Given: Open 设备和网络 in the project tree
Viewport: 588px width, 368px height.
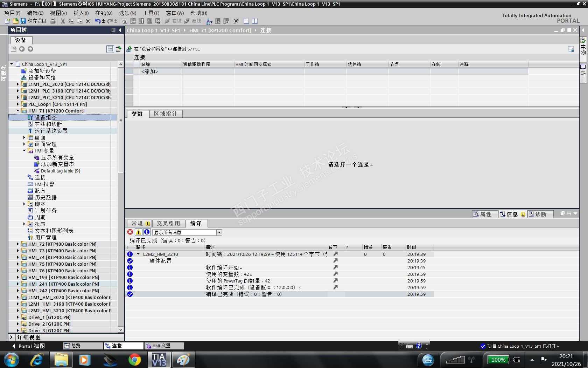Looking at the screenshot, I should (42, 77).
